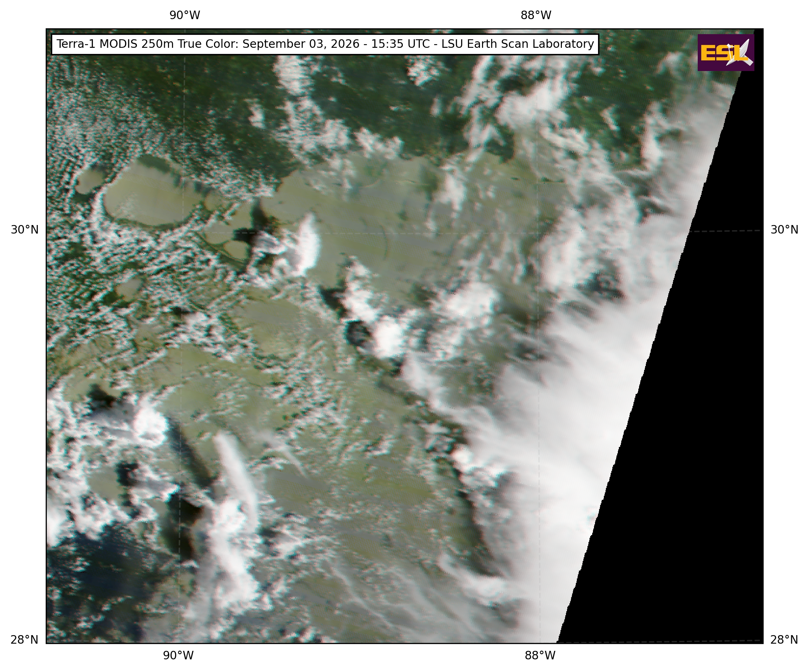This screenshot has height=672, width=809.
Task: Click the left 30°N latitude label
Action: click(25, 230)
